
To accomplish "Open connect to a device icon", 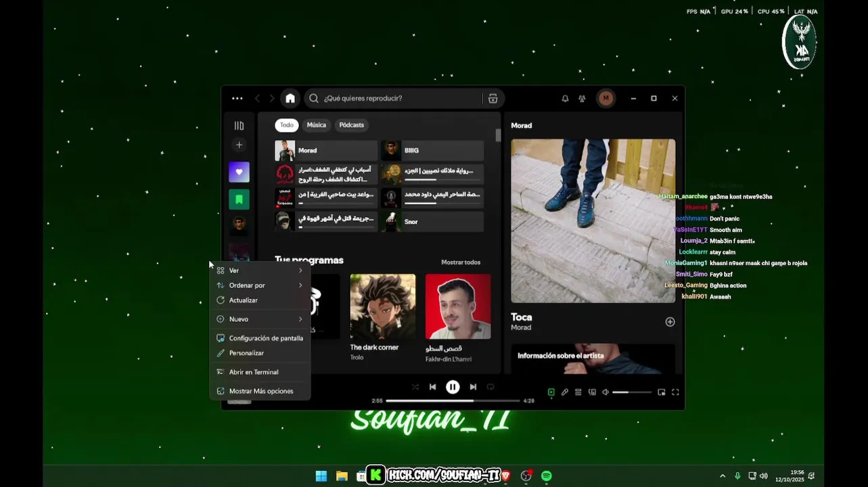I will coord(592,392).
